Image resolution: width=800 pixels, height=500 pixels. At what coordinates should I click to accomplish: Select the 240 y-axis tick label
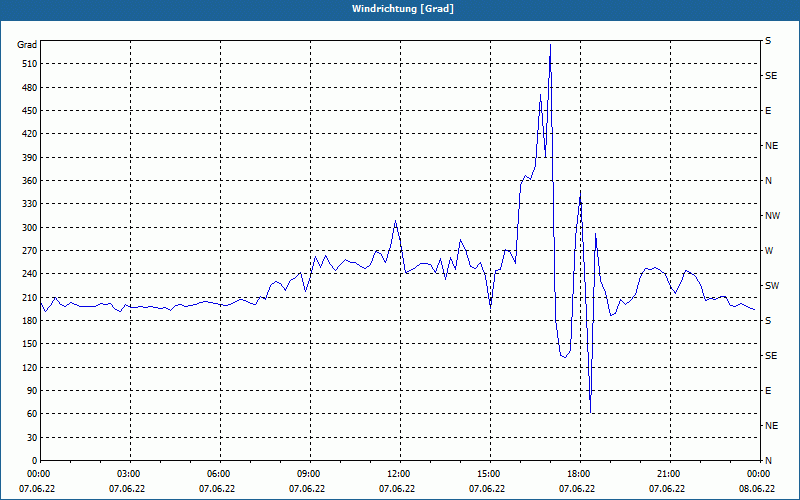point(30,274)
